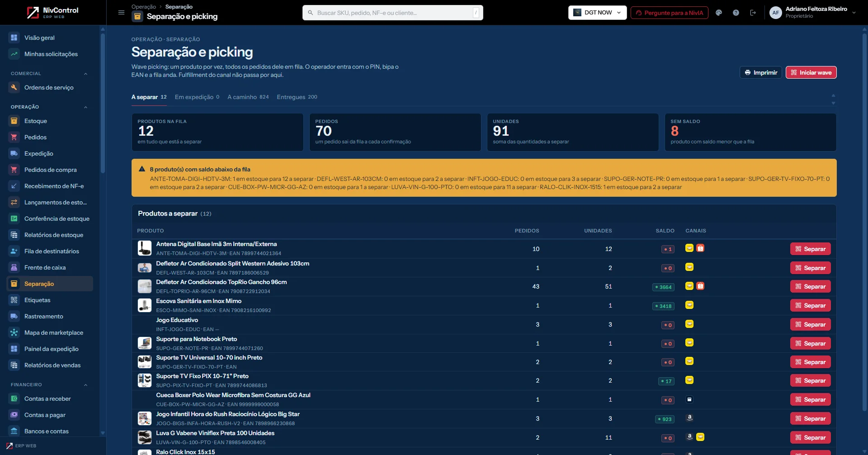Click the Operação breadcrumb link

tap(144, 7)
